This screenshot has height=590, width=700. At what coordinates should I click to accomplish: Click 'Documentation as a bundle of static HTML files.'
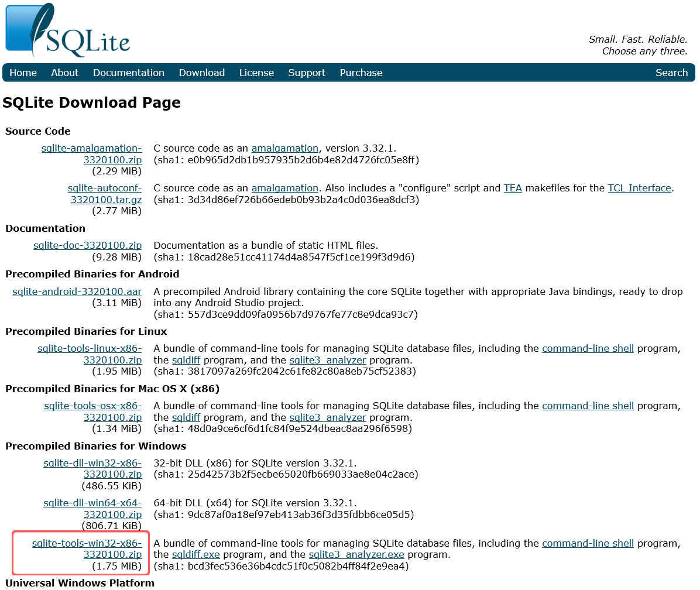point(266,245)
